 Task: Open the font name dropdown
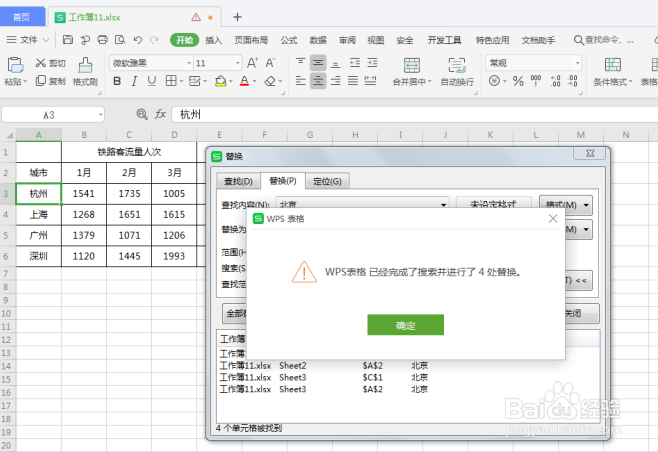click(189, 63)
